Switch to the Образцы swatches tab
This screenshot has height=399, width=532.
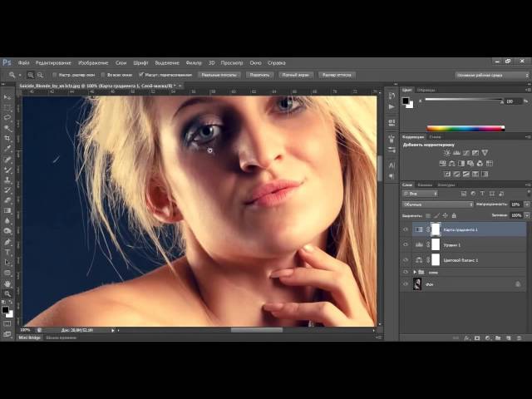click(426, 90)
